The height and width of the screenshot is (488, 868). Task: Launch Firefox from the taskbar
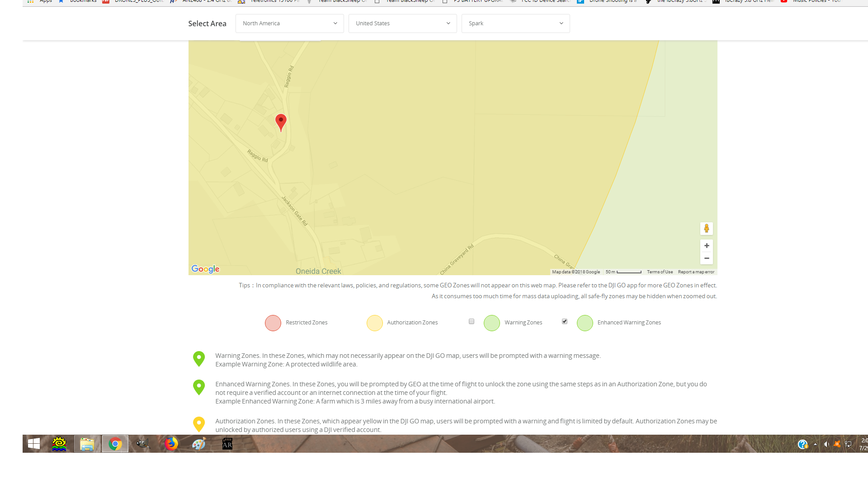171,444
